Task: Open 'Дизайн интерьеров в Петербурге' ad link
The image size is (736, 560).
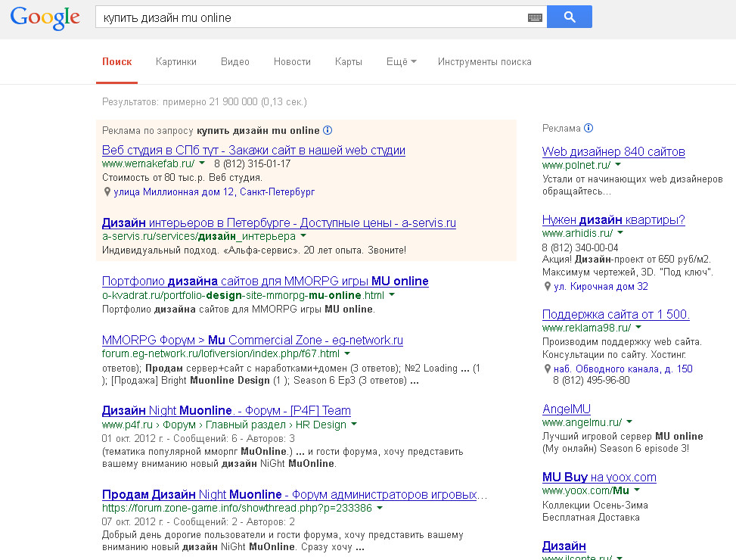Action: click(x=279, y=222)
